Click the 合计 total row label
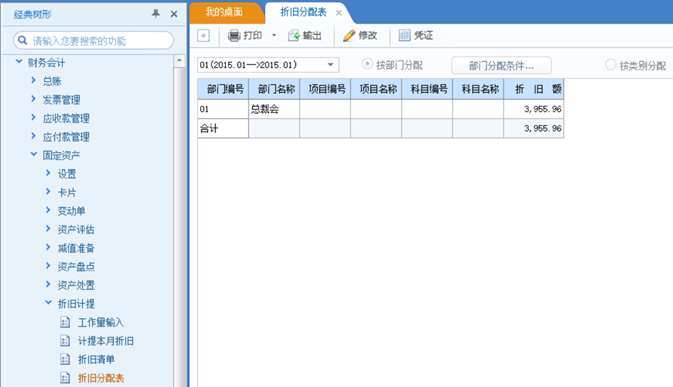Screen dimensions: 673x387 223,128
